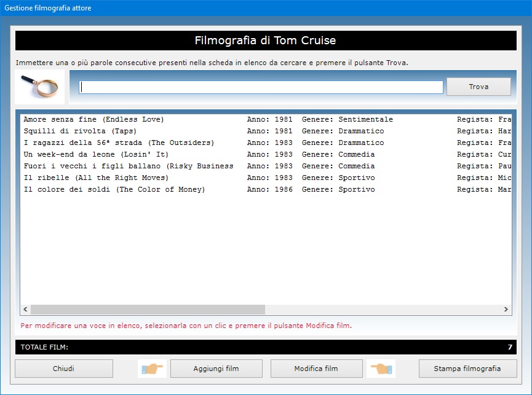
Task: Click the horizontal scrollbar left arrow
Action: pyautogui.click(x=25, y=309)
